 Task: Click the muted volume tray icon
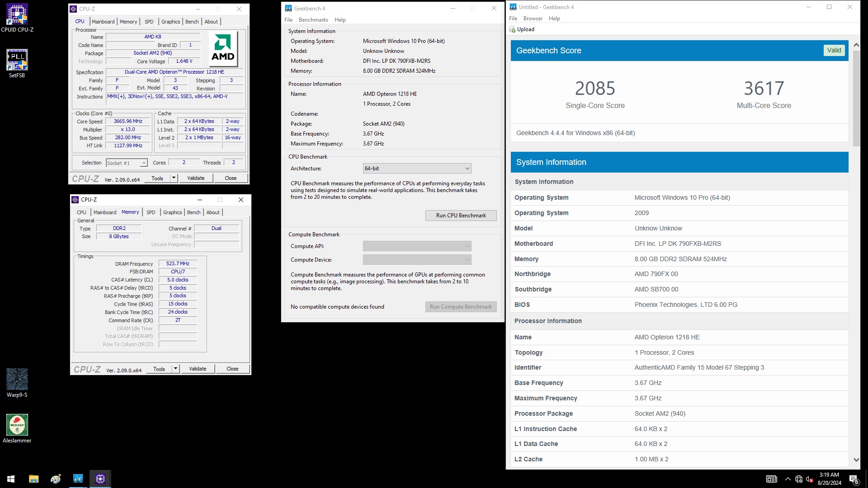(810, 479)
